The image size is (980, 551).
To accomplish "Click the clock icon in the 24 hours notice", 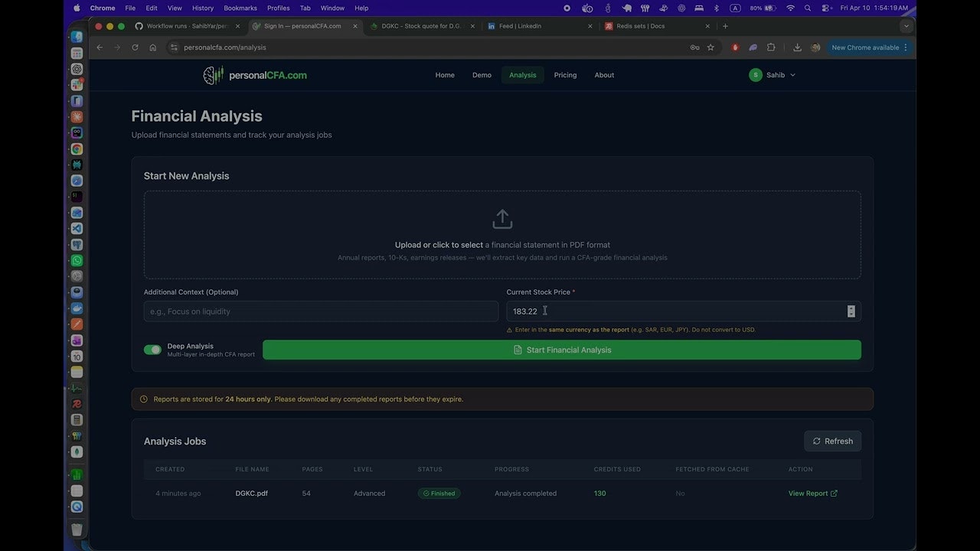I will click(x=144, y=399).
